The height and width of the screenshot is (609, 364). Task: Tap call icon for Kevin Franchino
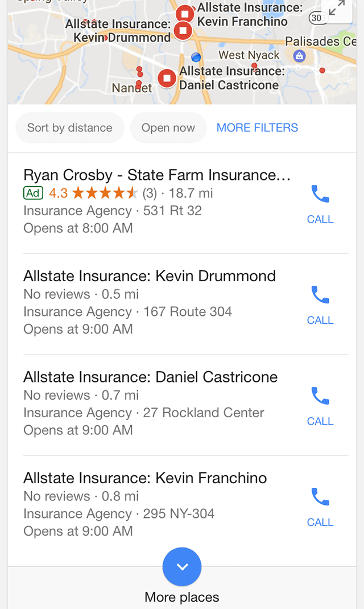[x=320, y=497]
